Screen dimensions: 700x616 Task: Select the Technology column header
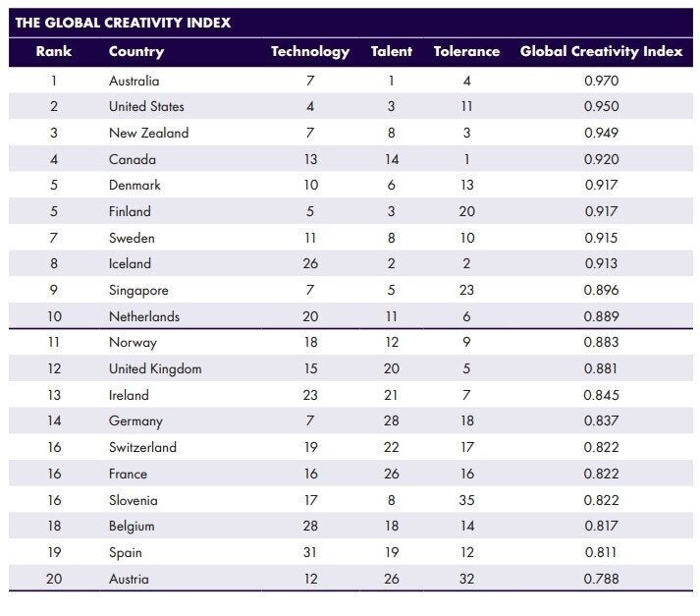point(310,52)
